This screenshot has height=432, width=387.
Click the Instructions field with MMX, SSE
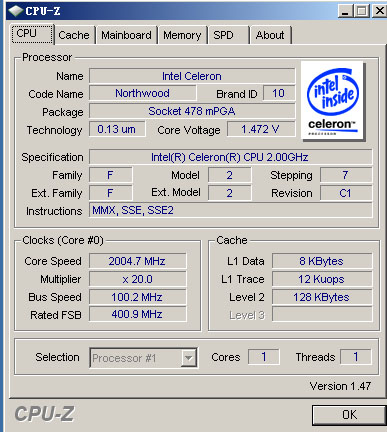click(230, 210)
